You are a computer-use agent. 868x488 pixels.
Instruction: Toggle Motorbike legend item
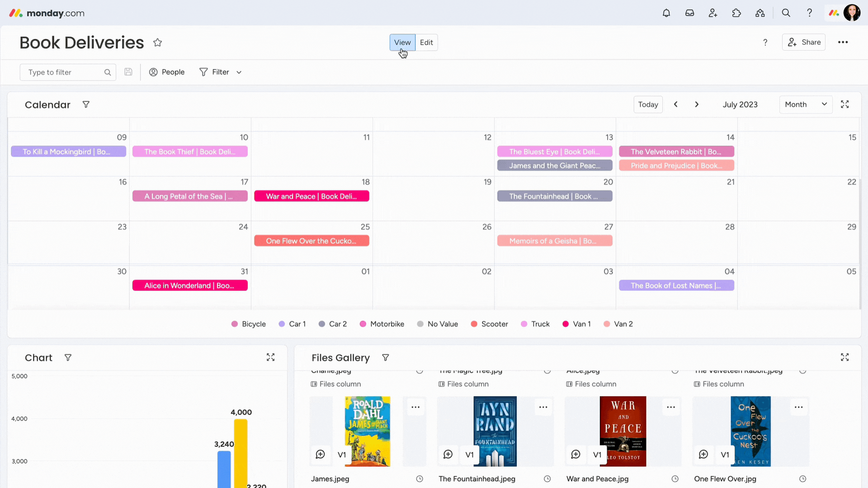tap(382, 324)
